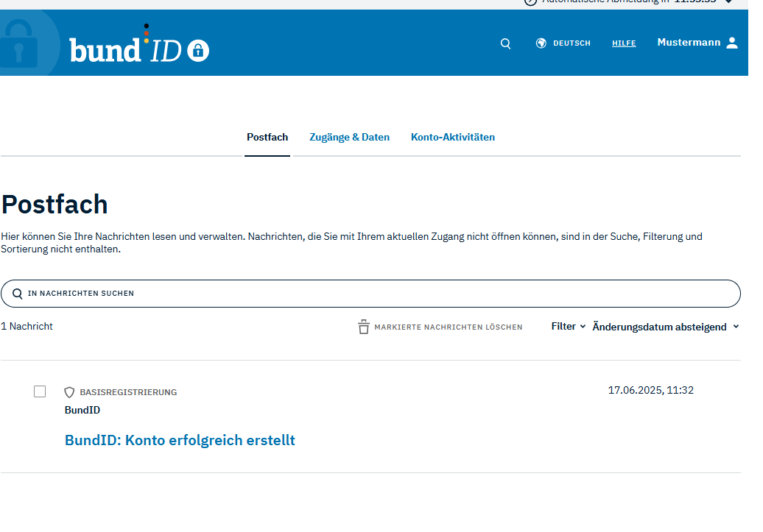Screen dimensions: 763x532
Task: Expand the Filter dropdown
Action: [x=568, y=326]
